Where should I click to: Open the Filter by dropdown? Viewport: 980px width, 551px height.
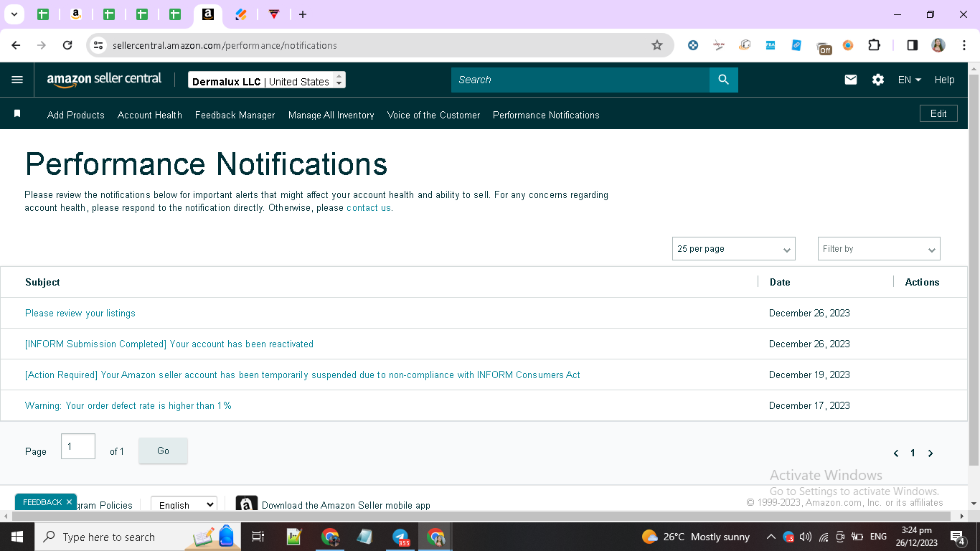pos(879,249)
